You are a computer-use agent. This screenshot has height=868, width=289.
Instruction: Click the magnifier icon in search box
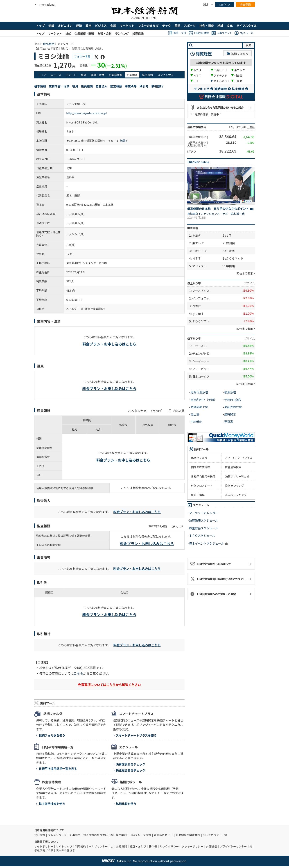point(191,45)
